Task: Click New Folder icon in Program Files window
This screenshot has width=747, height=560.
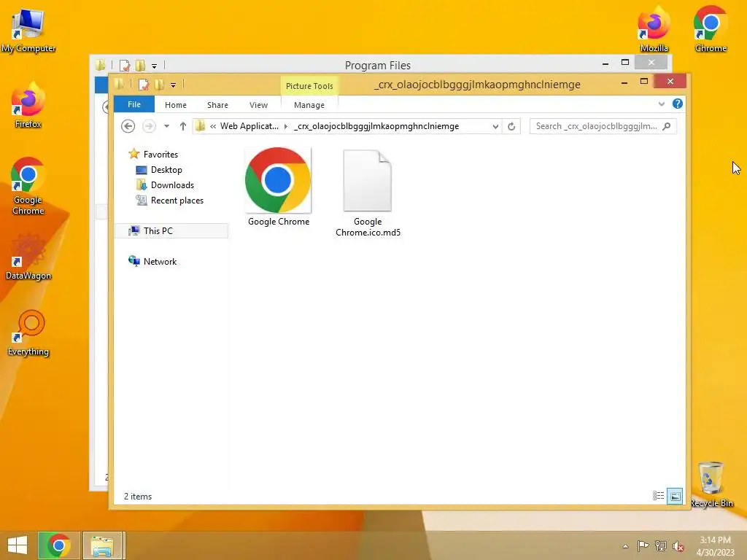Action: pos(140,65)
